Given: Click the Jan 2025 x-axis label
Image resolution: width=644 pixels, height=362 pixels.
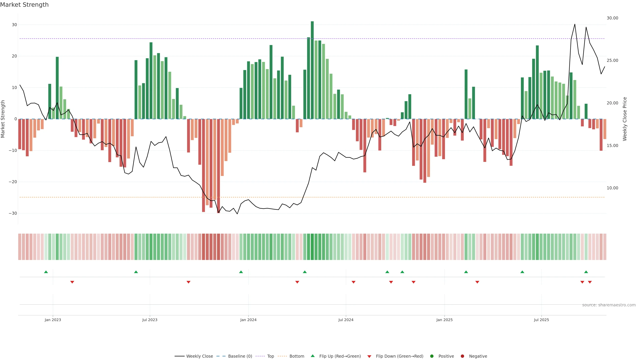Looking at the screenshot, I should pyautogui.click(x=444, y=320).
